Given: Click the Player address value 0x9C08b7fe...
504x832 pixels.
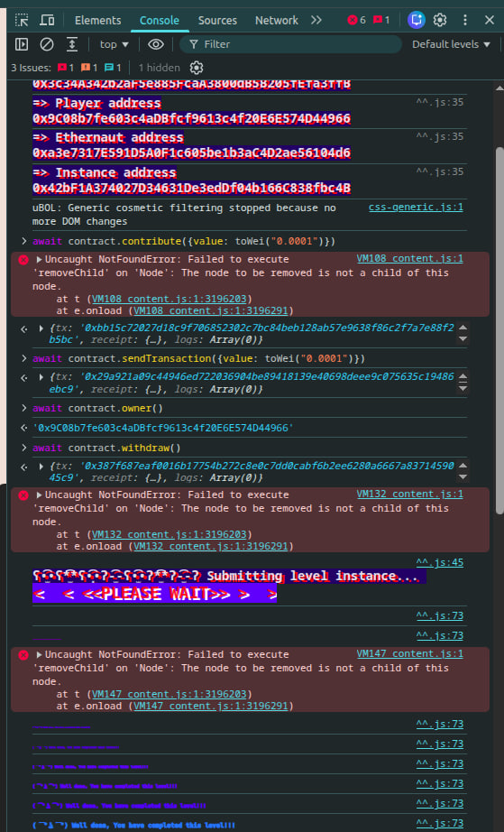Looking at the screenshot, I should 191,118.
